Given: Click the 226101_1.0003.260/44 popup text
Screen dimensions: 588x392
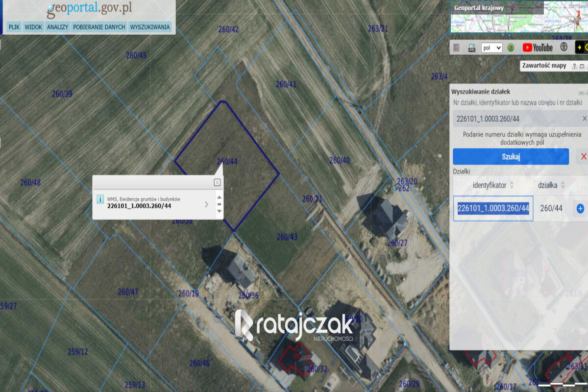Looking at the screenshot, I should click(139, 206).
